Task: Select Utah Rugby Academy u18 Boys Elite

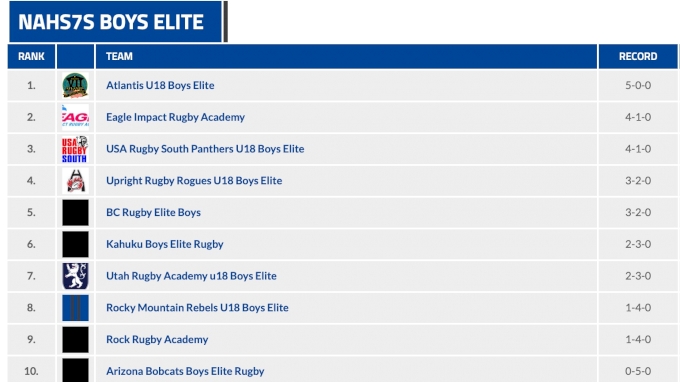Action: tap(191, 276)
